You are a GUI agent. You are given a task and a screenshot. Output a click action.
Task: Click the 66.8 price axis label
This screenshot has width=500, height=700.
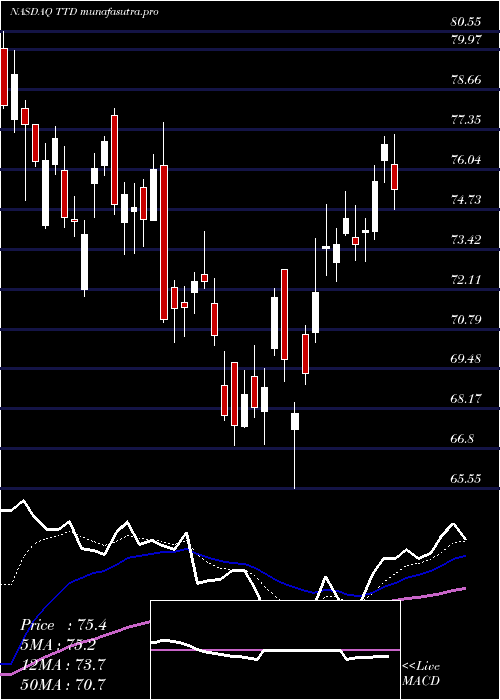click(x=462, y=439)
